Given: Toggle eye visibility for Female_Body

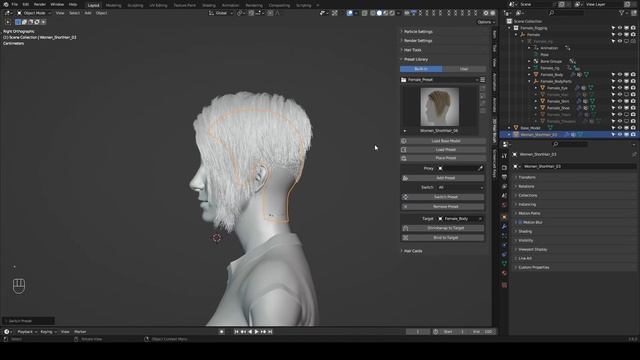Looking at the screenshot, I should coord(620,75).
